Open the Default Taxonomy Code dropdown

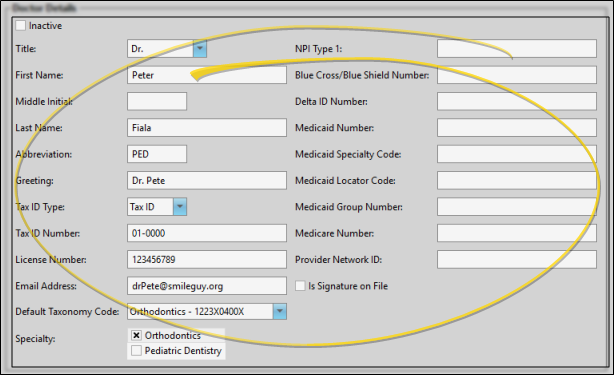(280, 312)
